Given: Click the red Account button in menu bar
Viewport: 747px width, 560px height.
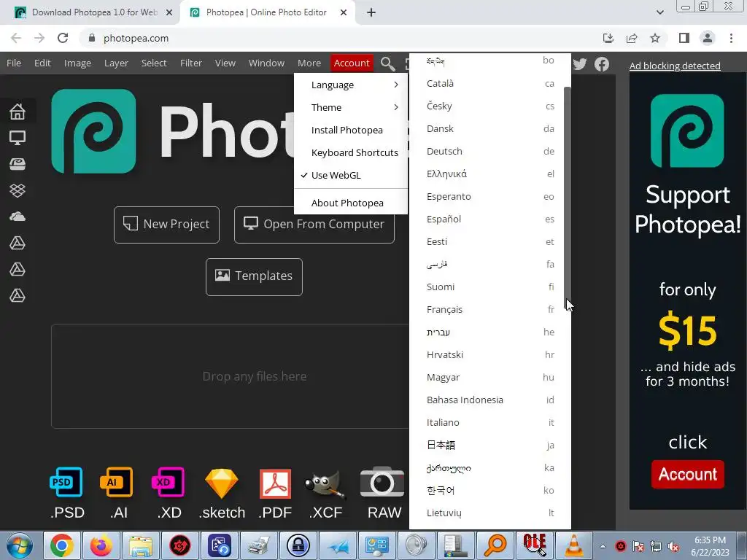Looking at the screenshot, I should coord(352,63).
